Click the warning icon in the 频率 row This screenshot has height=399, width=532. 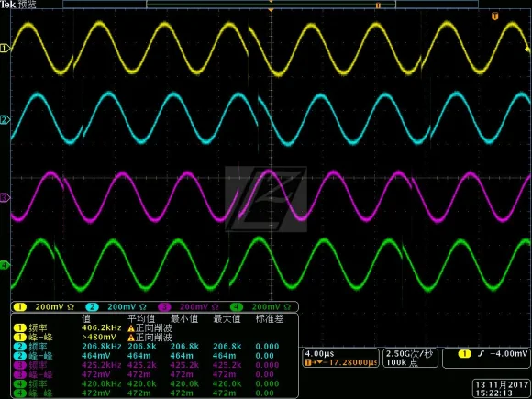pos(131,328)
